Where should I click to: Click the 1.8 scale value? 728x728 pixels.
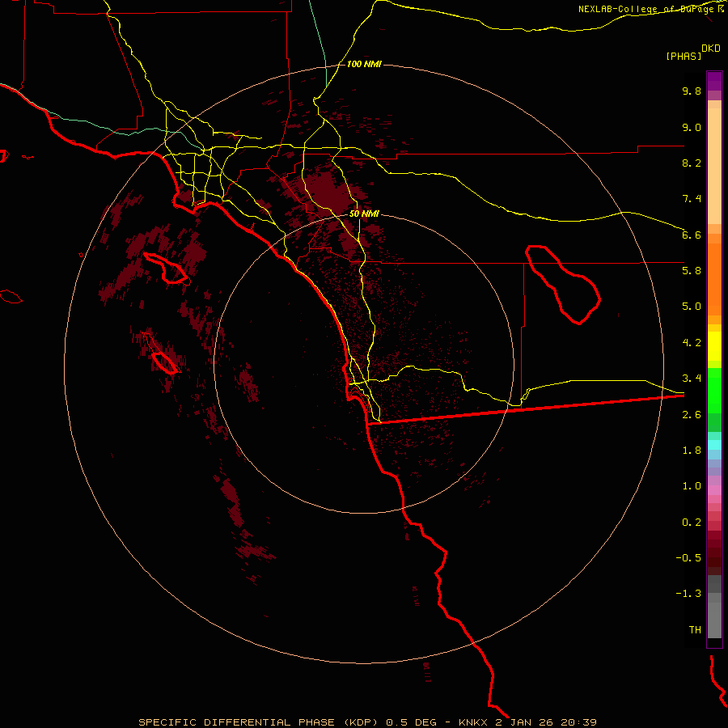(x=692, y=451)
